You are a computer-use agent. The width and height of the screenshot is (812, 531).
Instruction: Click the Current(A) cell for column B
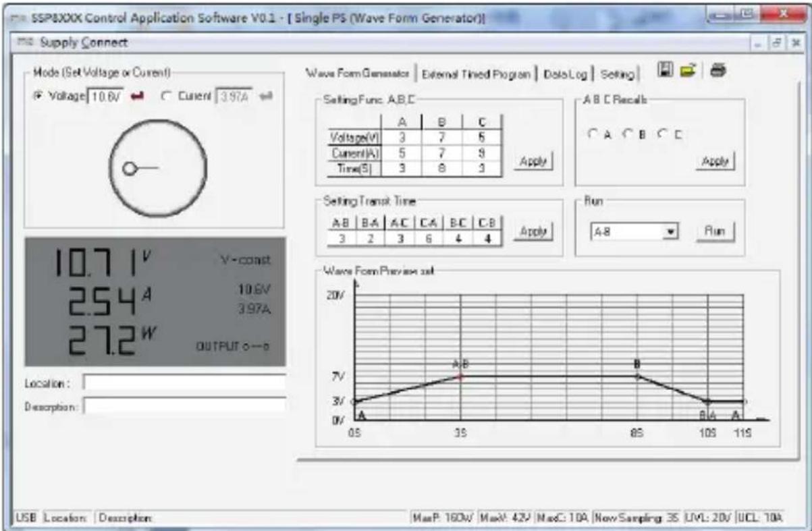click(441, 153)
